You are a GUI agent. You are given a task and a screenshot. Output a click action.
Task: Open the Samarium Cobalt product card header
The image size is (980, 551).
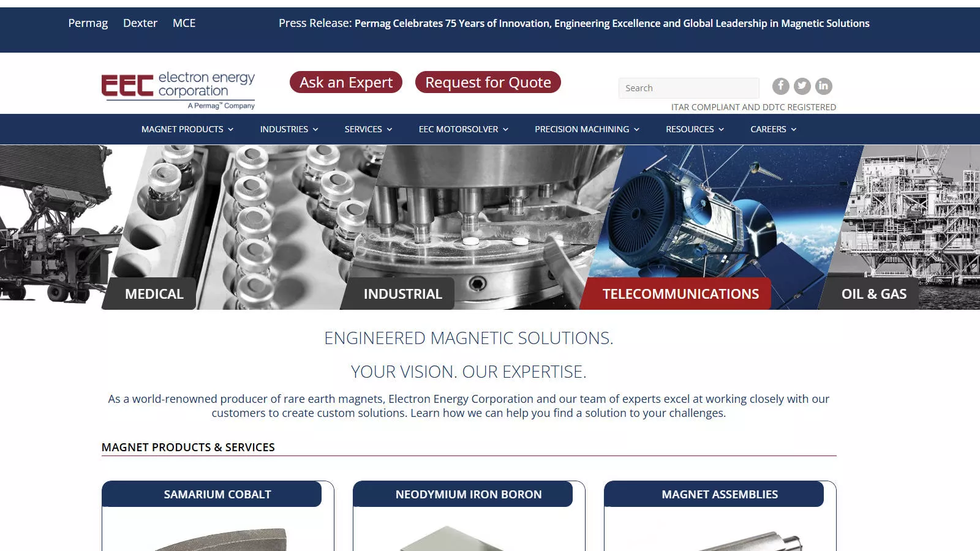click(x=211, y=494)
